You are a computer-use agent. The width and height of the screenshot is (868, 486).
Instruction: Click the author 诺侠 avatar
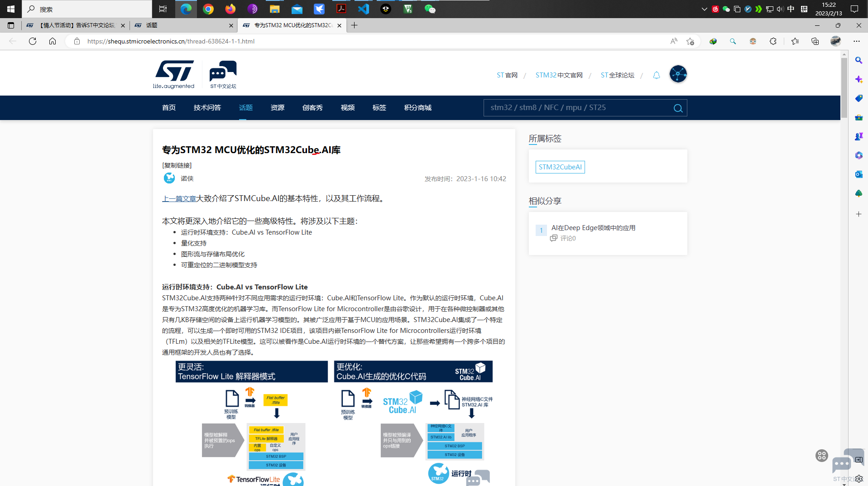pyautogui.click(x=169, y=178)
